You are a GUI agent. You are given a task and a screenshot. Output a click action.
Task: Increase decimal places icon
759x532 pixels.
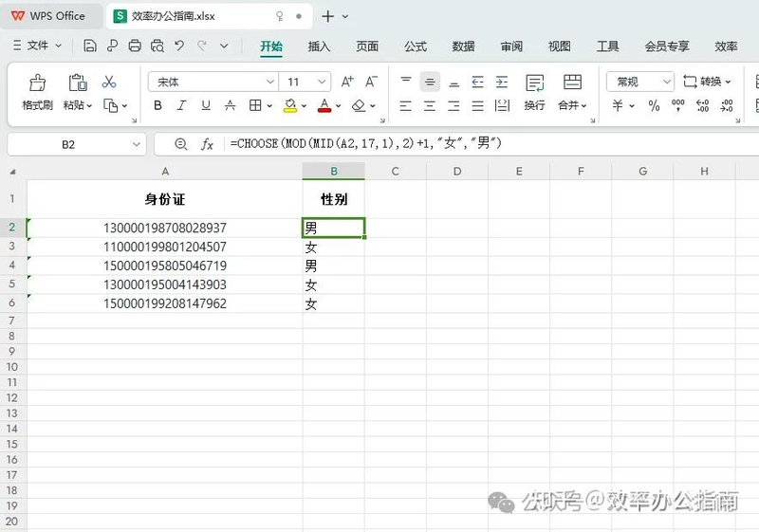pyautogui.click(x=702, y=105)
